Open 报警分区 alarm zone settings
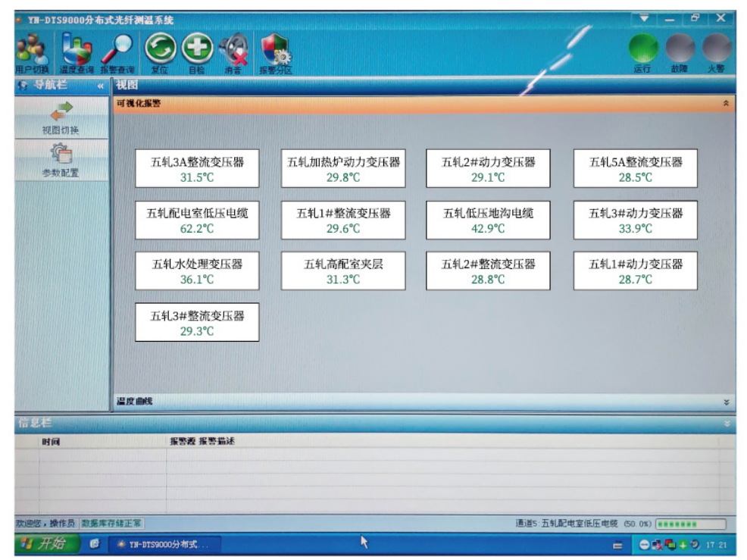The height and width of the screenshot is (560, 747). 275,55
